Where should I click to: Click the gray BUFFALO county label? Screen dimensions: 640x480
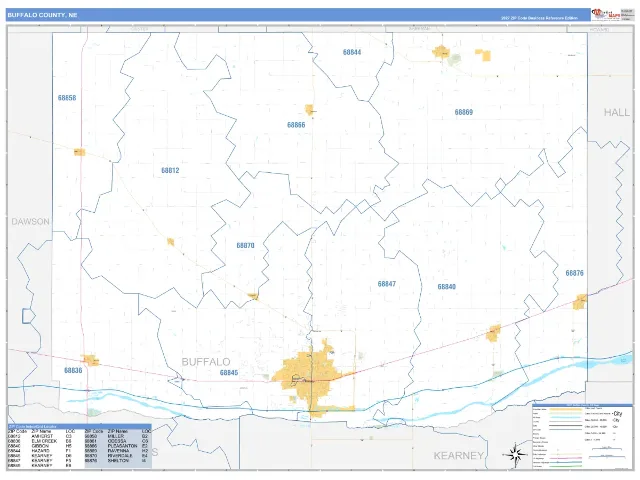[x=206, y=362]
